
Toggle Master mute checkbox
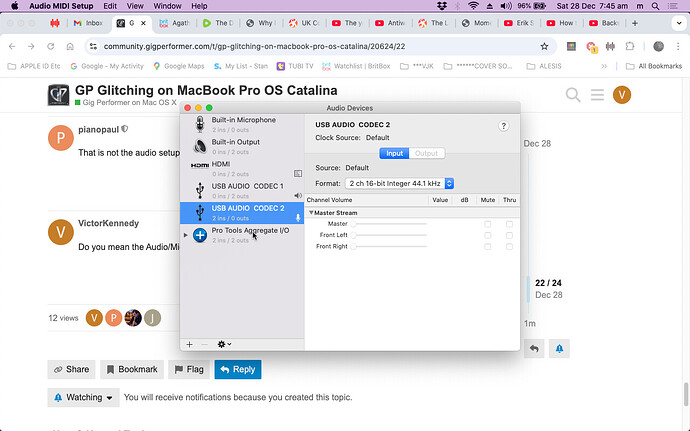coord(488,224)
